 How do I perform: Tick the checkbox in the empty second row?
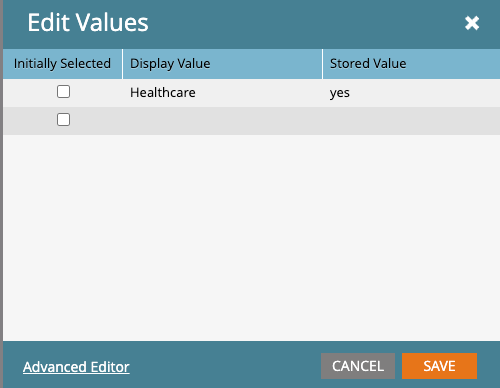63,120
